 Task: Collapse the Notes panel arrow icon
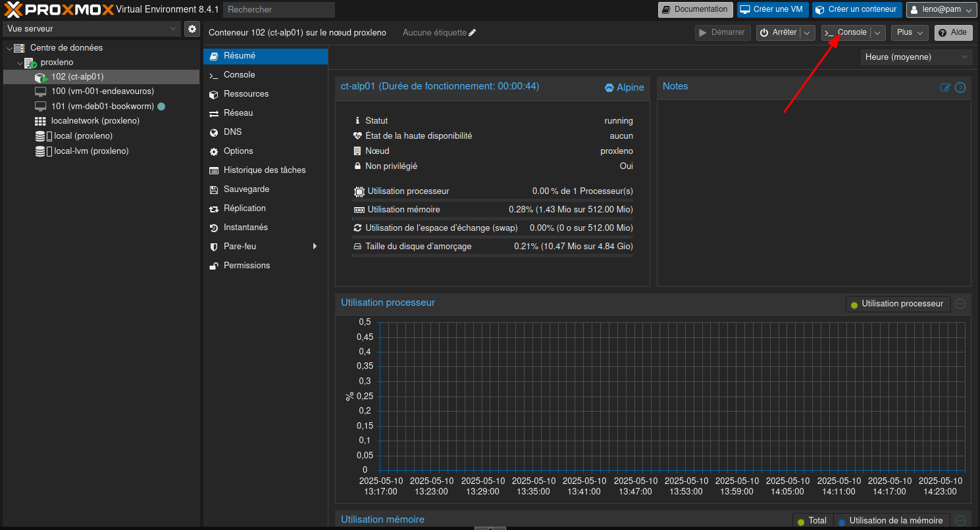click(960, 87)
